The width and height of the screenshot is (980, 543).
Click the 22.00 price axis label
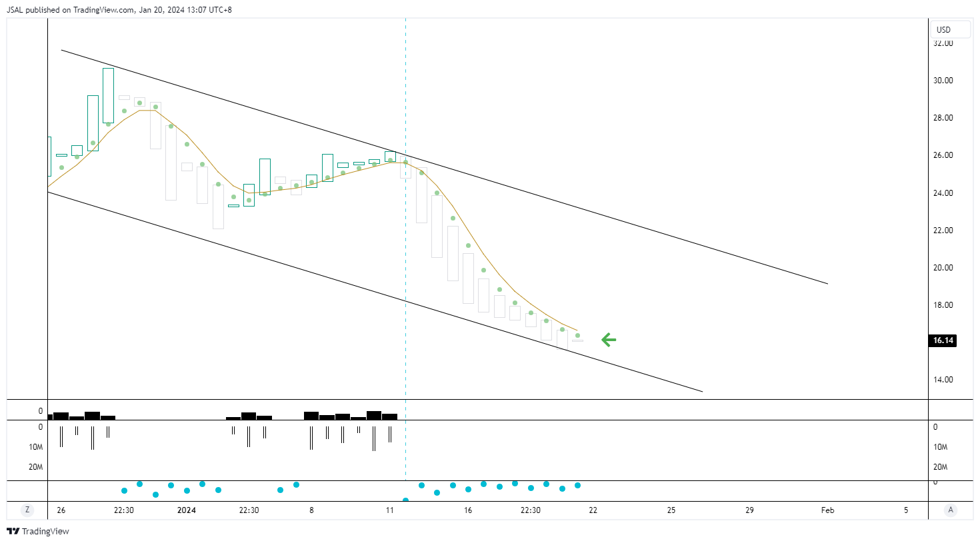(943, 231)
